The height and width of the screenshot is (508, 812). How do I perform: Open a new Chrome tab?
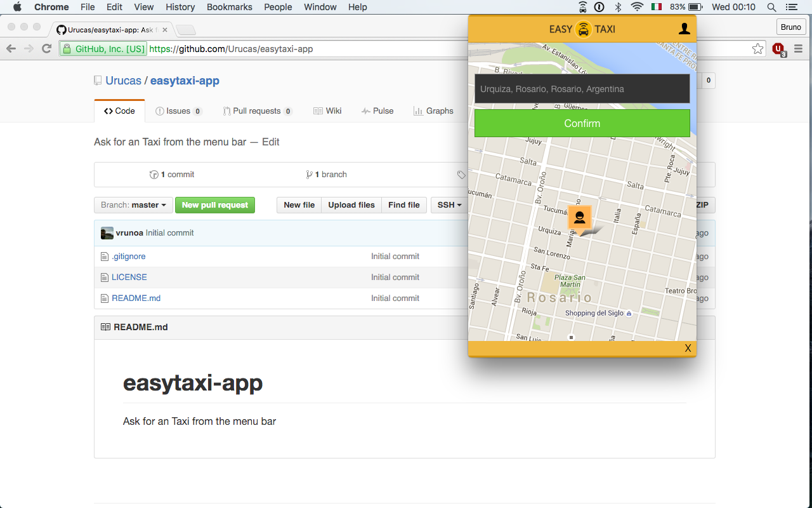point(186,29)
